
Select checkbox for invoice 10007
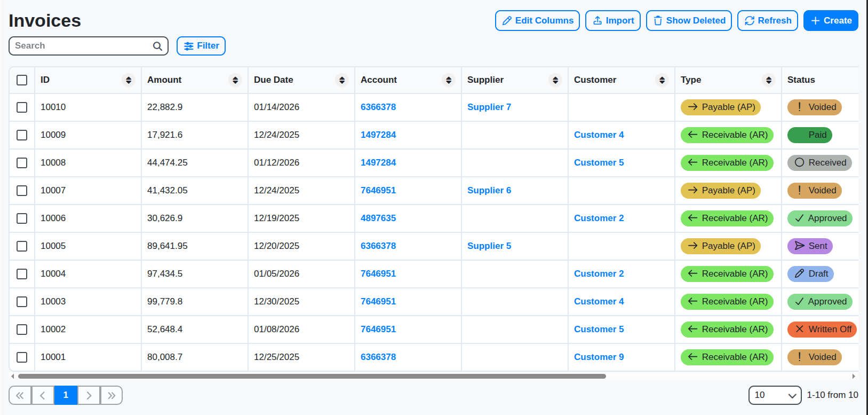tap(22, 191)
